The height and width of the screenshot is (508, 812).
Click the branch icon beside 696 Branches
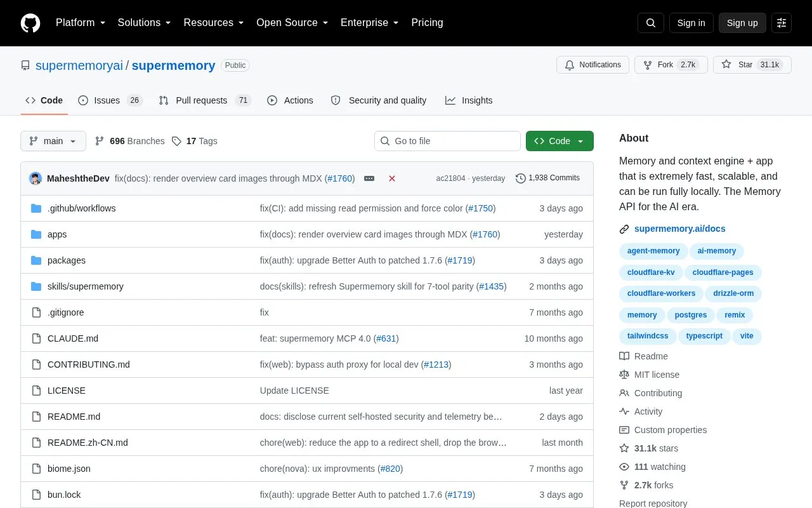(x=100, y=141)
